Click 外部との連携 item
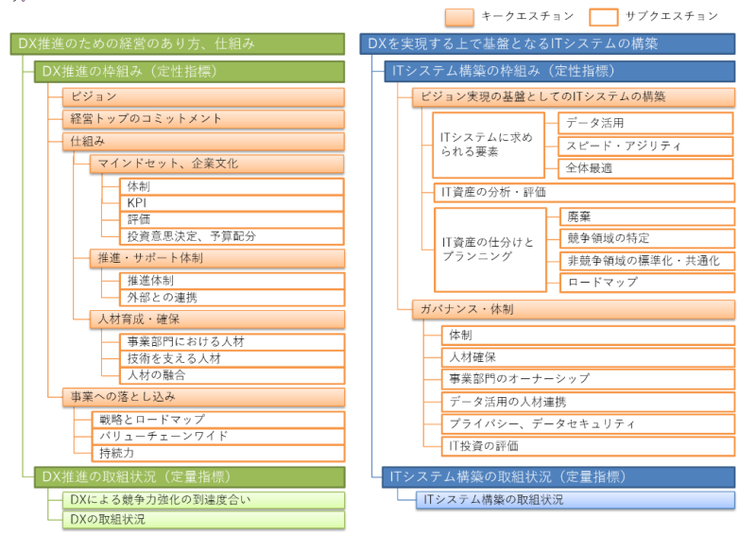Screen dimensions: 756x535 (232, 298)
